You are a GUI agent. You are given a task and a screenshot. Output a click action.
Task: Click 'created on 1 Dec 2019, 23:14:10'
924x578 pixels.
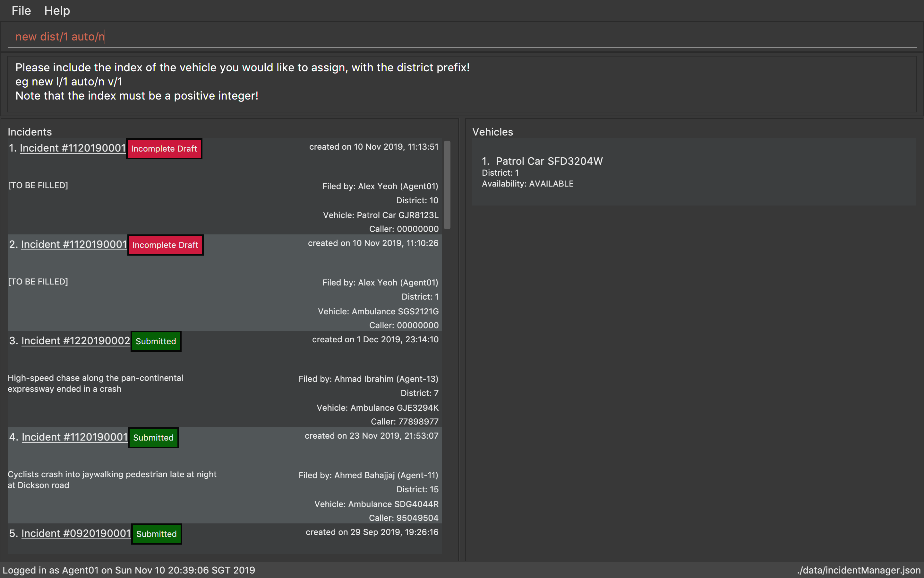[375, 339]
